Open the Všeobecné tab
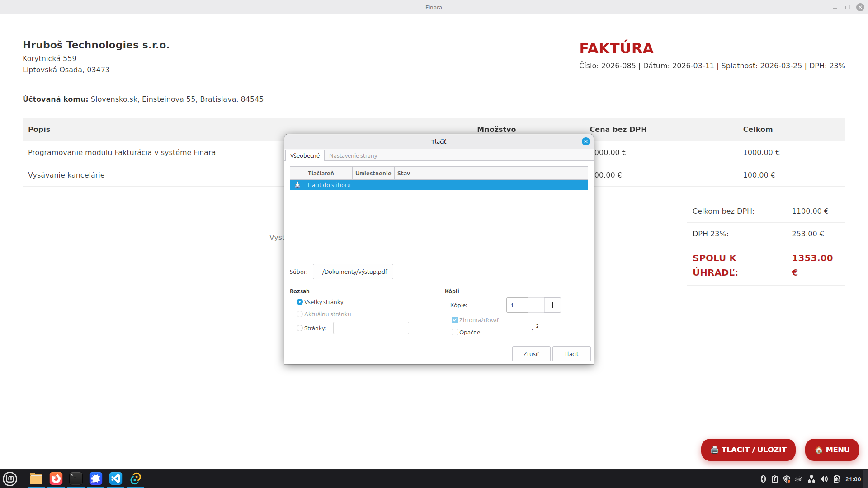Image resolution: width=868 pixels, height=488 pixels. [x=305, y=155]
